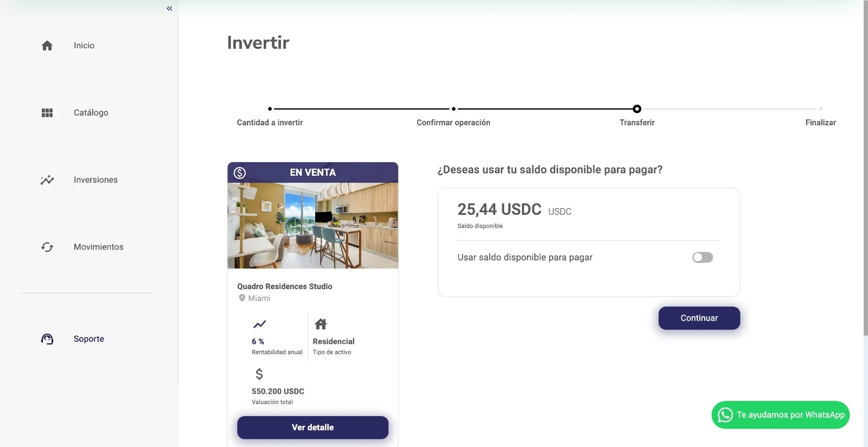This screenshot has height=447, width=868.
Task: Select the rentabilidad anual trend icon
Action: click(260, 324)
